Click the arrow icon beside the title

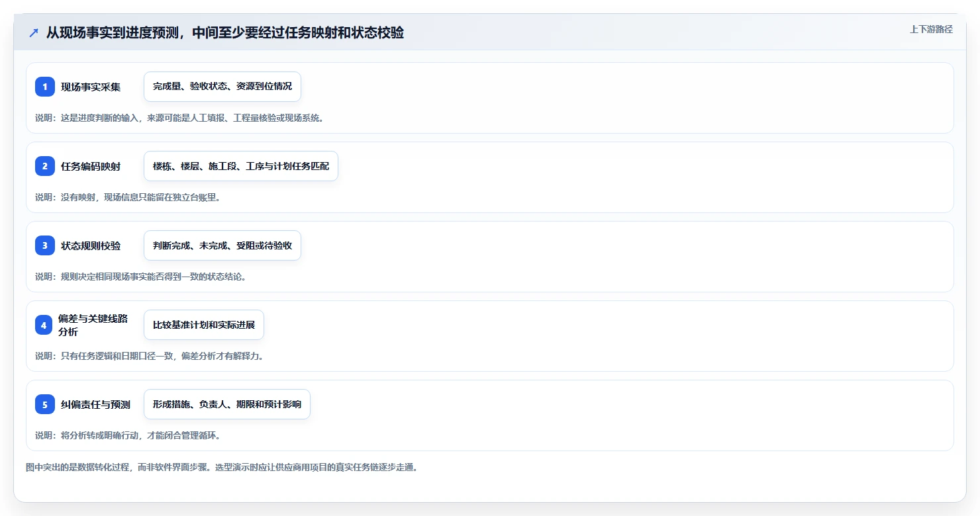coord(34,33)
